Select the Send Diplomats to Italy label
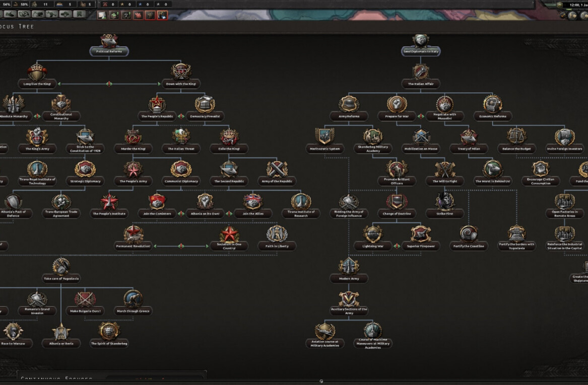This screenshot has width=588, height=385. point(421,51)
